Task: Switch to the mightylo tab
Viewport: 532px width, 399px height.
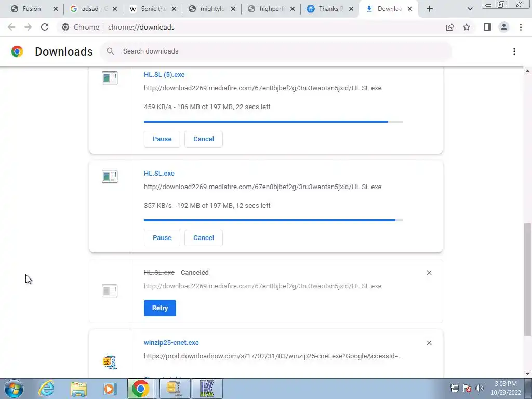Action: coord(209,9)
